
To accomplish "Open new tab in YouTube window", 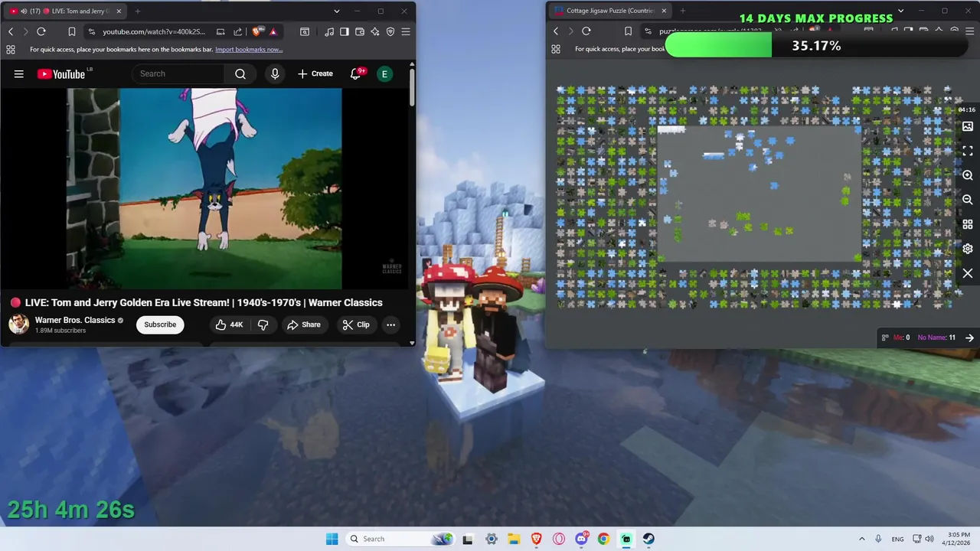I will [x=138, y=11].
